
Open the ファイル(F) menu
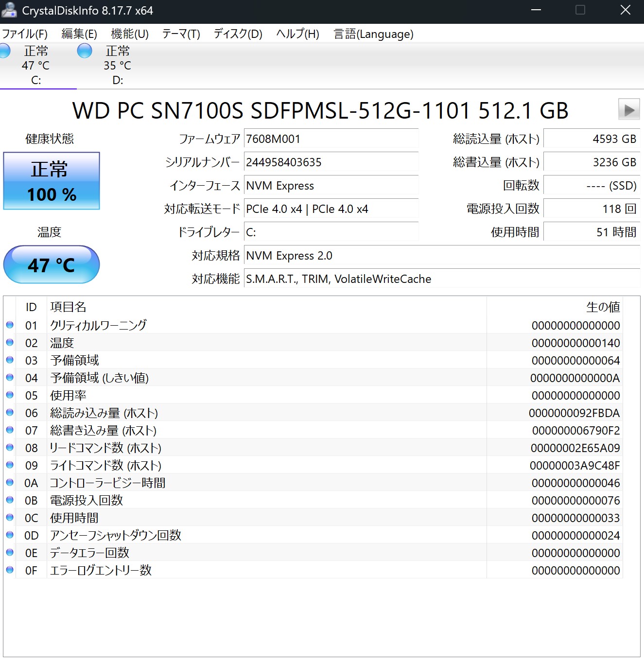click(x=25, y=34)
